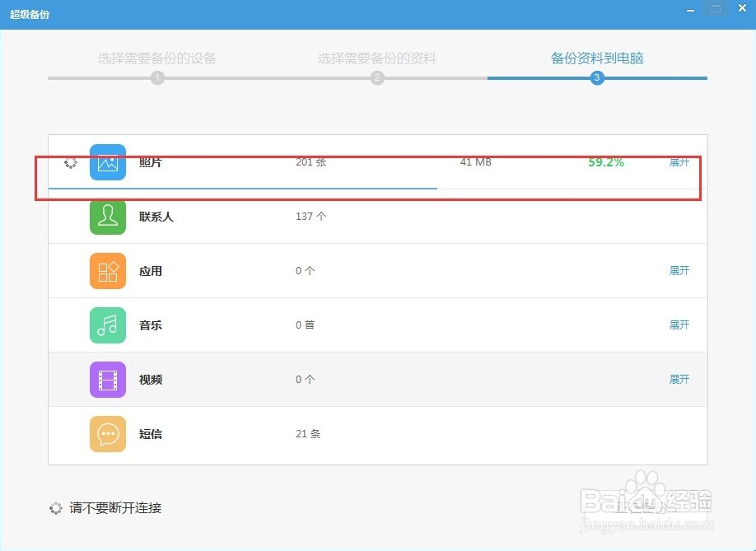Click the green Contacts (联系人) icon

click(108, 217)
